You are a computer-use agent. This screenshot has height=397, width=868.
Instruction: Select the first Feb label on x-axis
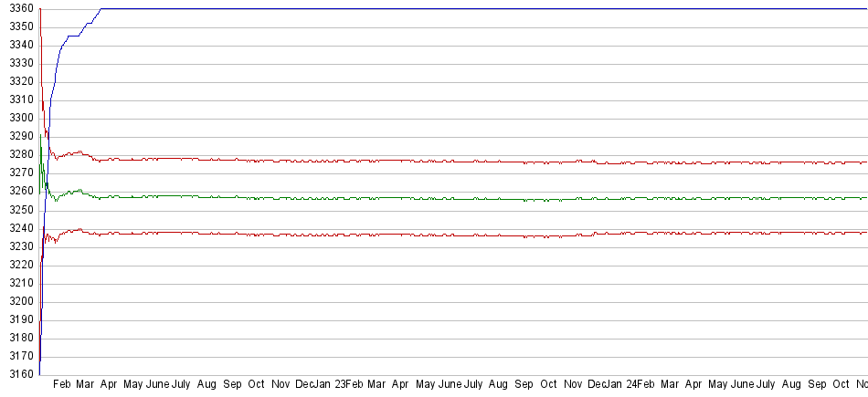62,386
